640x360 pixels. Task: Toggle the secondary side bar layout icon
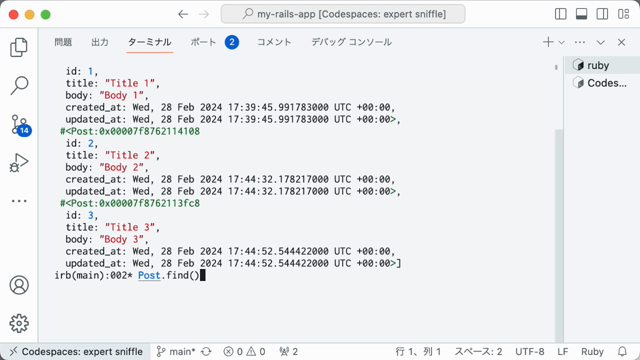point(602,14)
